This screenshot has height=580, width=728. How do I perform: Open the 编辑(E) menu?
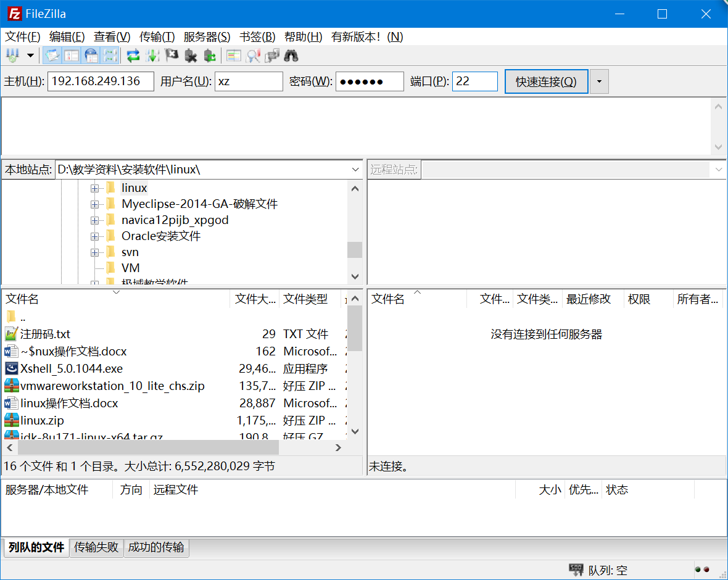click(67, 36)
